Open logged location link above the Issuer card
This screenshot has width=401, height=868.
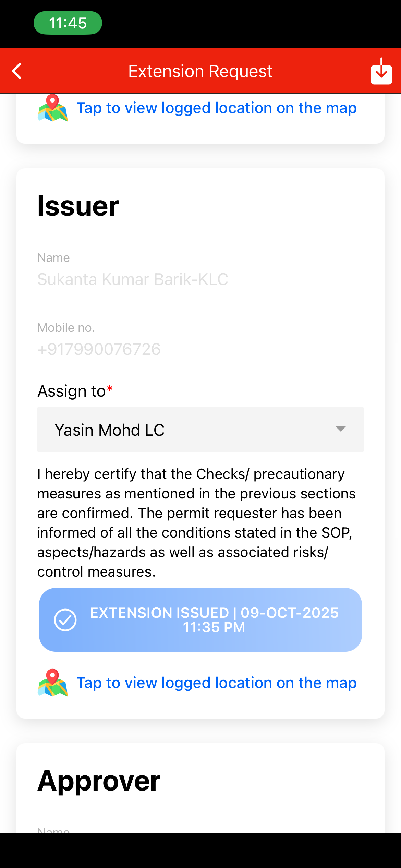(217, 108)
